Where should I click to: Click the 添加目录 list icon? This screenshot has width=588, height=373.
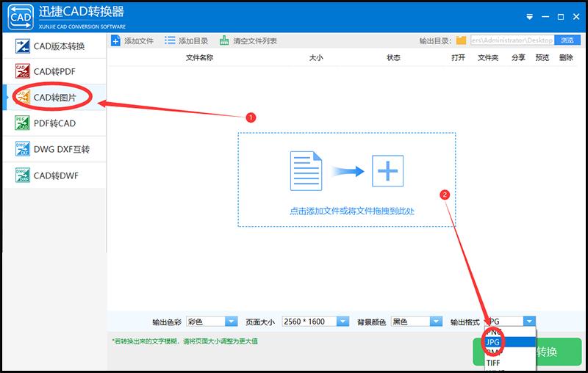coord(170,40)
